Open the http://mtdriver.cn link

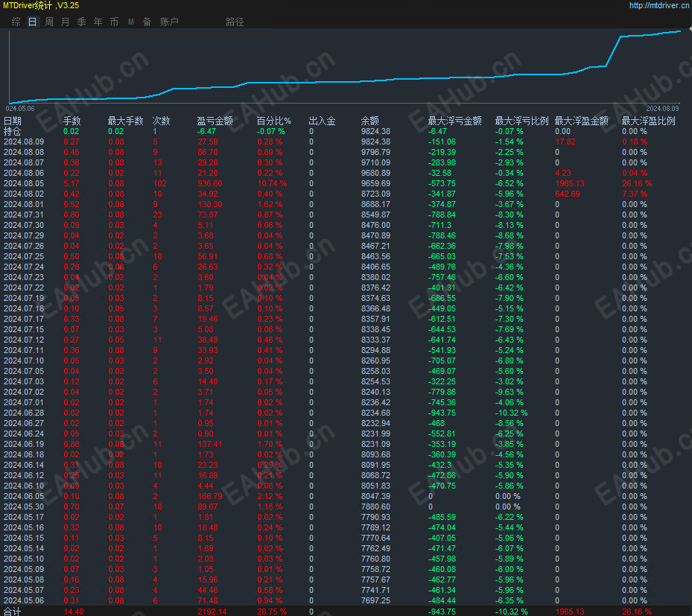(659, 5)
